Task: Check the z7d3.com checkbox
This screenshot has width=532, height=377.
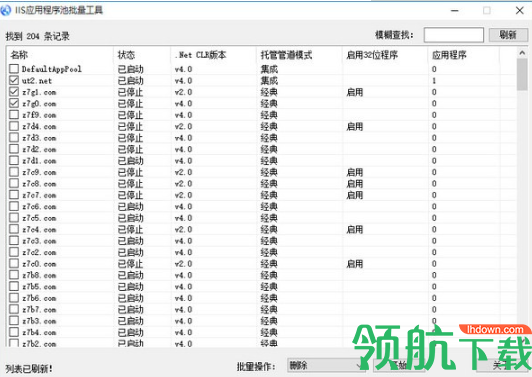Action: click(x=14, y=138)
